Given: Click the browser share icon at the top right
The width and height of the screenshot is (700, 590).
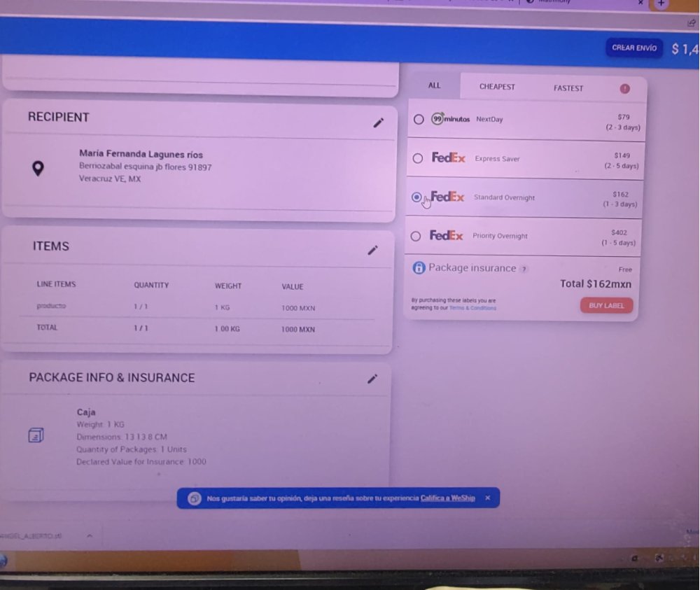Looking at the screenshot, I should pyautogui.click(x=692, y=22).
